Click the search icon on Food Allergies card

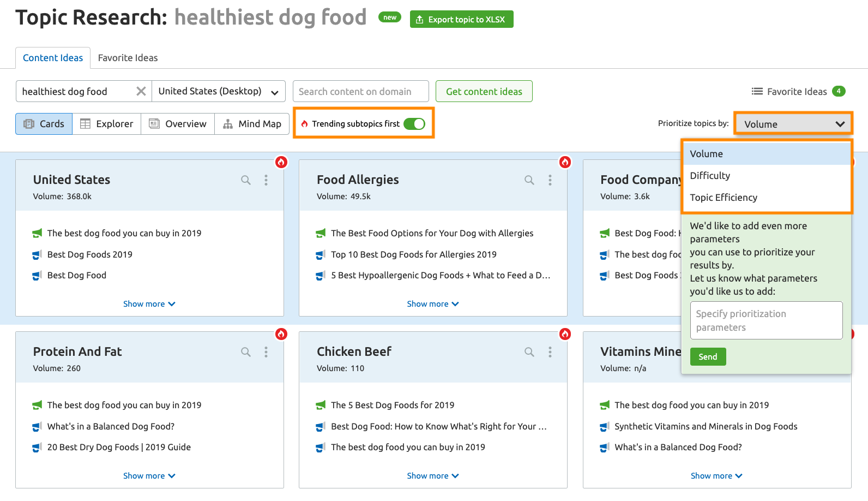point(529,180)
